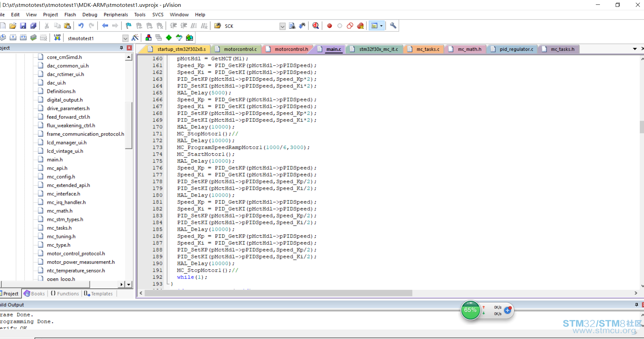Click line number 173 in the editor gutter
Screen dimensions: 644x339
(x=157, y=147)
